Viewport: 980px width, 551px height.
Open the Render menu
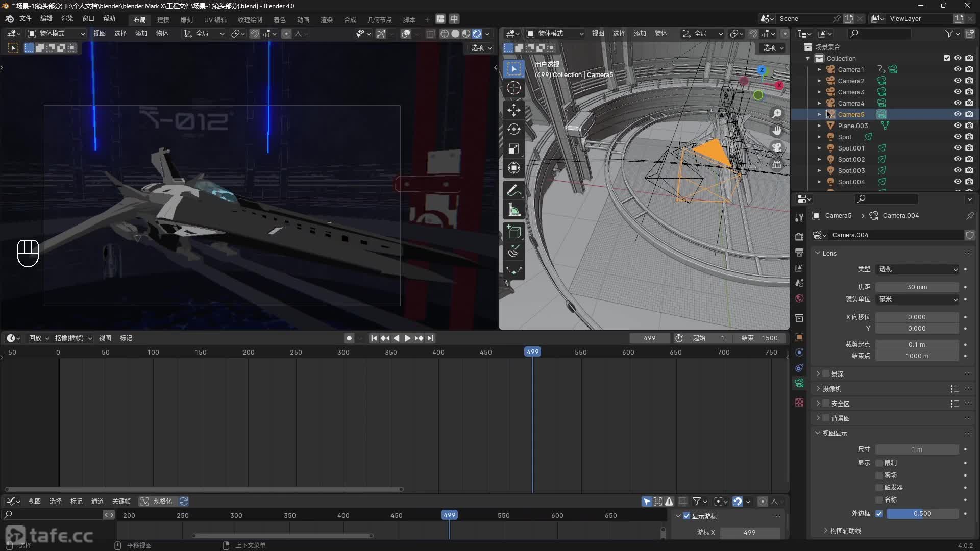click(x=67, y=19)
